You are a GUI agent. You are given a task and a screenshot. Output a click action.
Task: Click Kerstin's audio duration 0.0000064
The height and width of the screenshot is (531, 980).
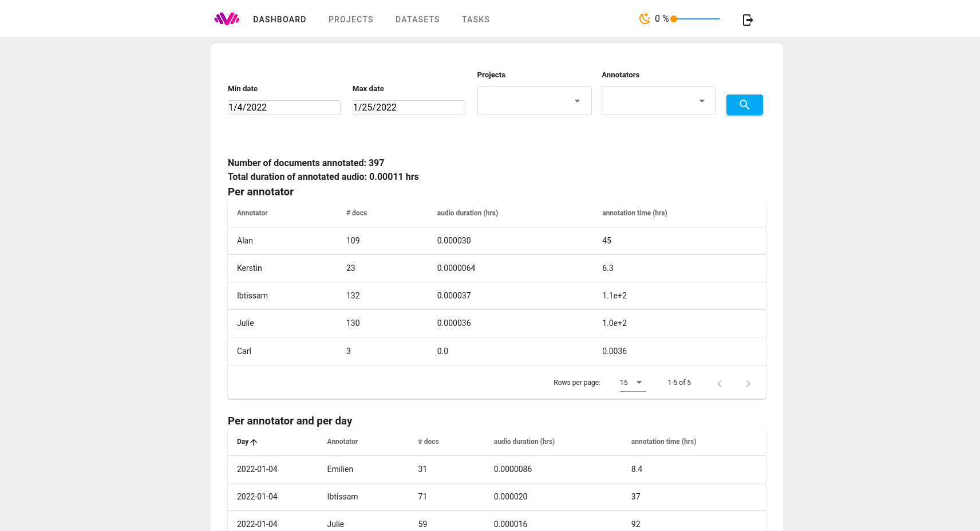(x=456, y=268)
